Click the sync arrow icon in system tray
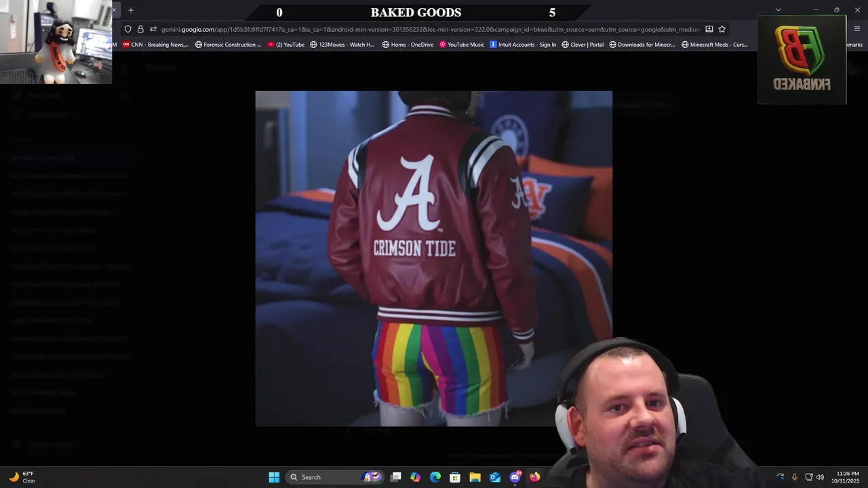Viewport: 868px width, 488px height. [781, 477]
